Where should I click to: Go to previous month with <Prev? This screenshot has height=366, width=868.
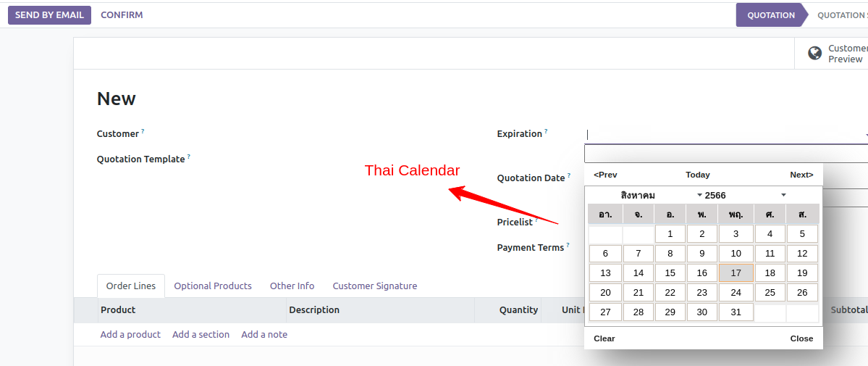coord(605,175)
